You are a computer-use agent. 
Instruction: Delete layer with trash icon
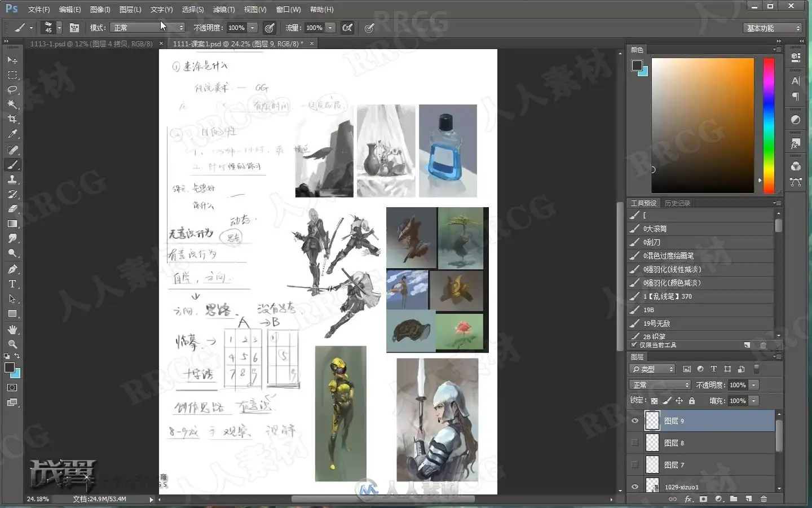pyautogui.click(x=764, y=499)
